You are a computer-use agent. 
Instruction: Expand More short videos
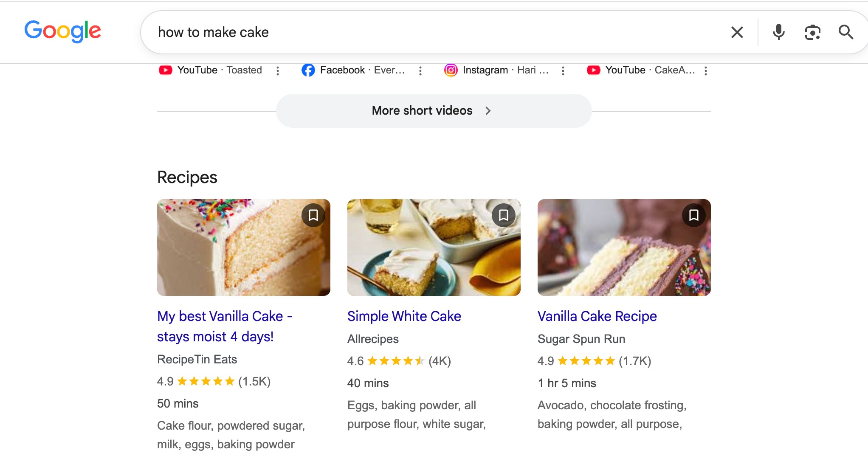[434, 111]
